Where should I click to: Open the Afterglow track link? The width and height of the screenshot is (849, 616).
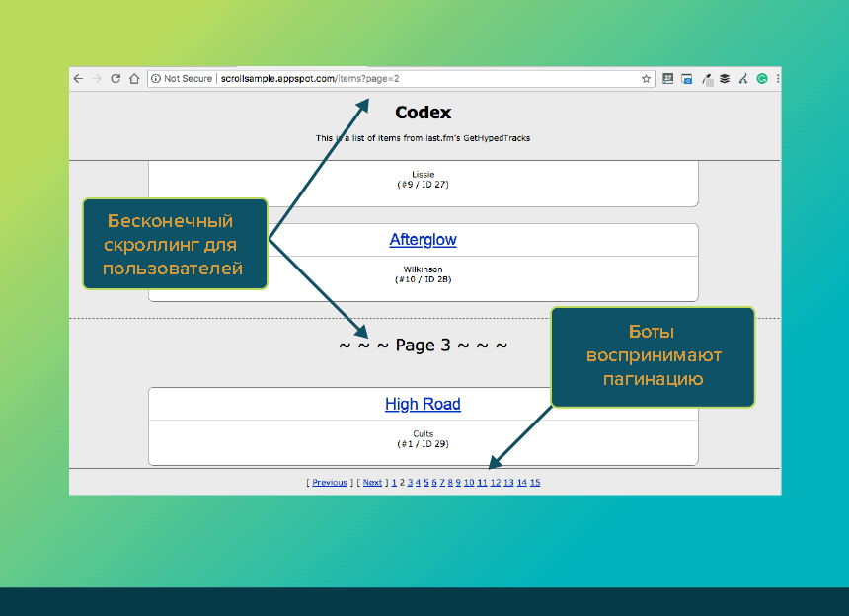423,240
